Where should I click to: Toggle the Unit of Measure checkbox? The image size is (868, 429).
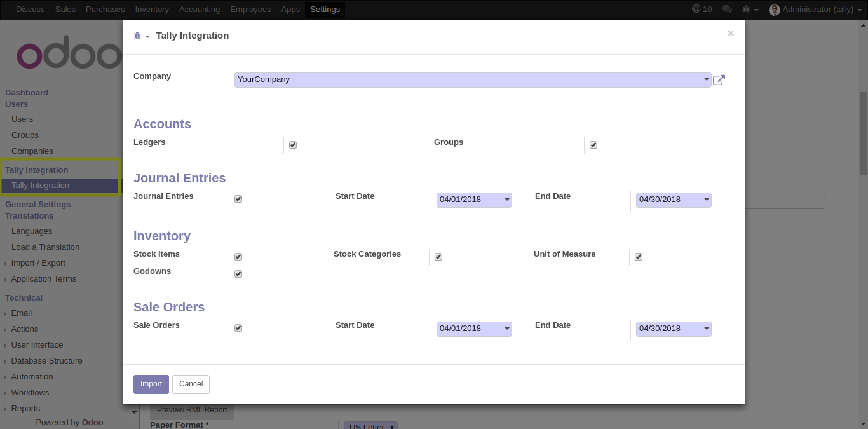pos(639,257)
